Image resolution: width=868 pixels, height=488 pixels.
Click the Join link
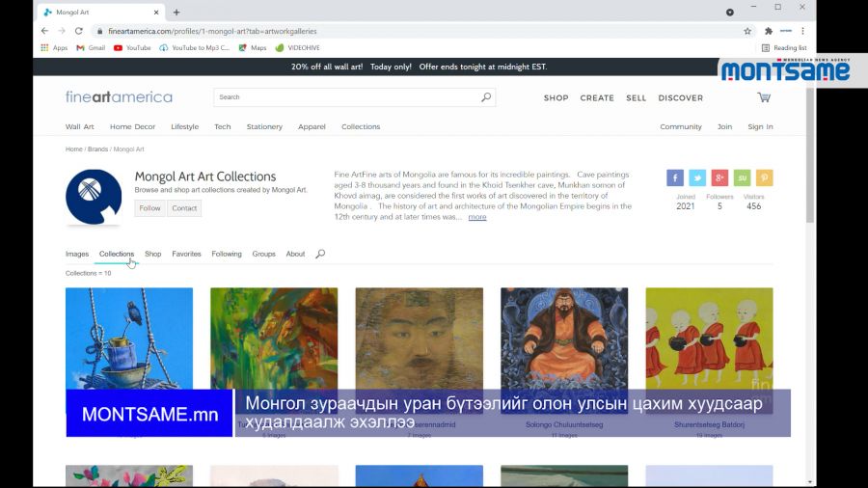724,126
